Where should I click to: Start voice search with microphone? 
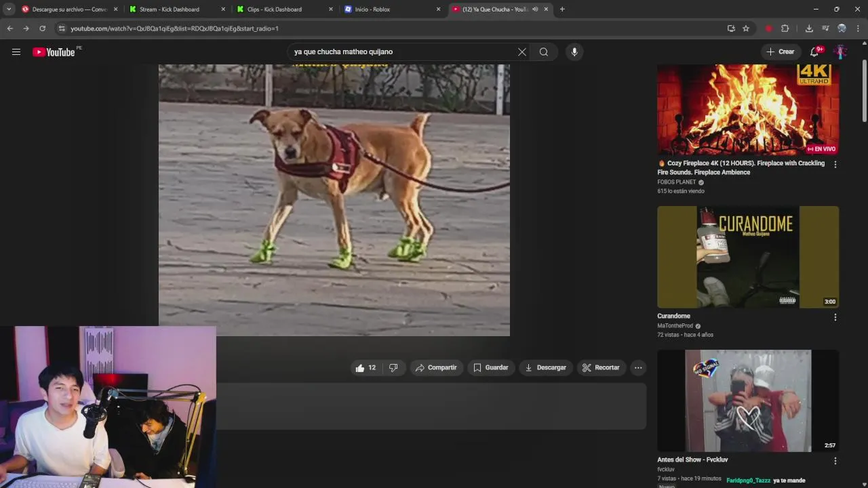(574, 52)
